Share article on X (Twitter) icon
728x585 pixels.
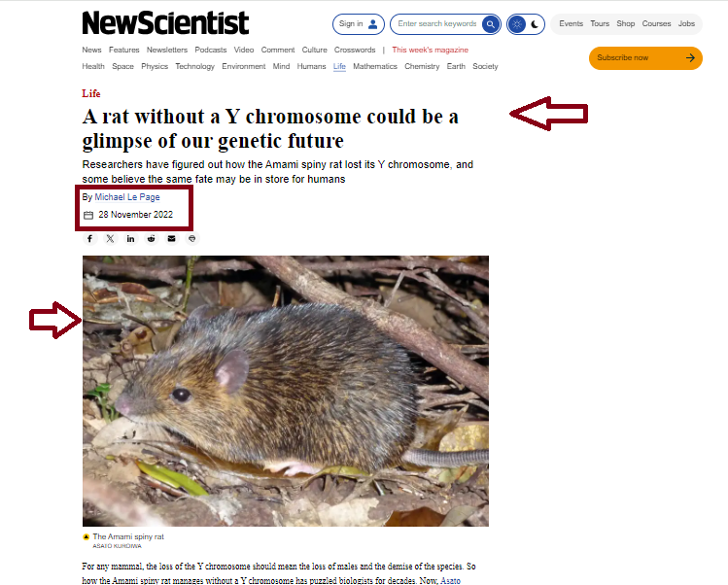[110, 239]
